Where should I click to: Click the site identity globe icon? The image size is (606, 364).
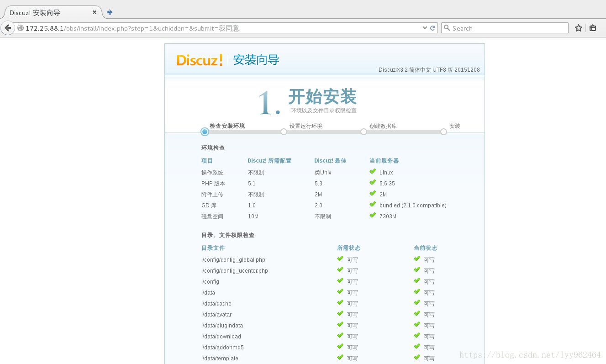coord(21,28)
